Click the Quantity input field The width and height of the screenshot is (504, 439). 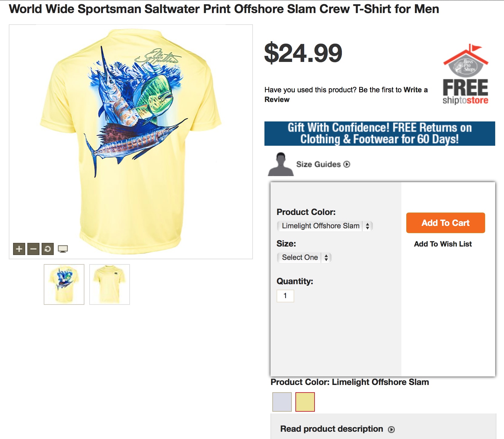(285, 296)
